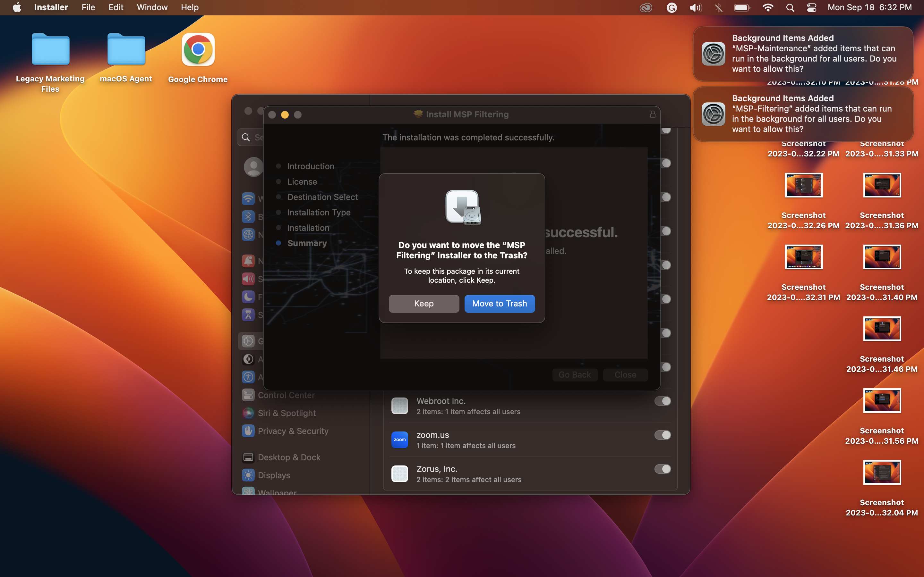Open the macOS Agent folder
This screenshot has height=577, width=924.
coord(126,49)
